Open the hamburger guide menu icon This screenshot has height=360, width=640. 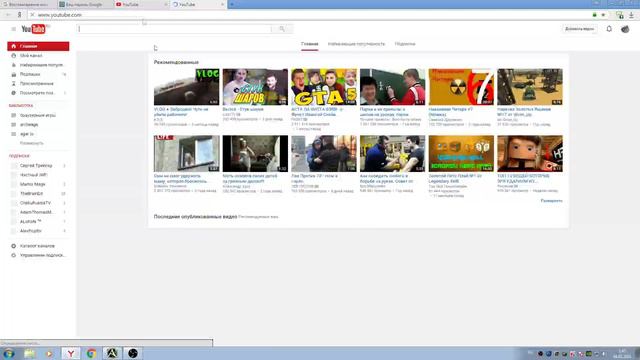coord(13,29)
